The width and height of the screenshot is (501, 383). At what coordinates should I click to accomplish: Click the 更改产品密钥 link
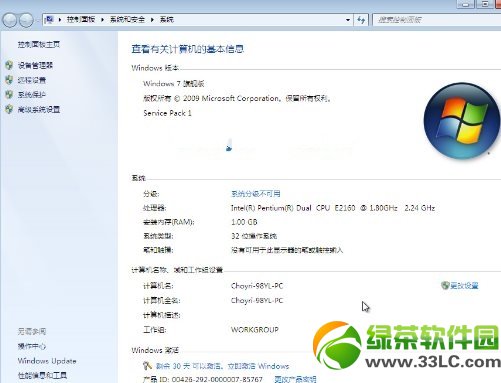[295, 379]
